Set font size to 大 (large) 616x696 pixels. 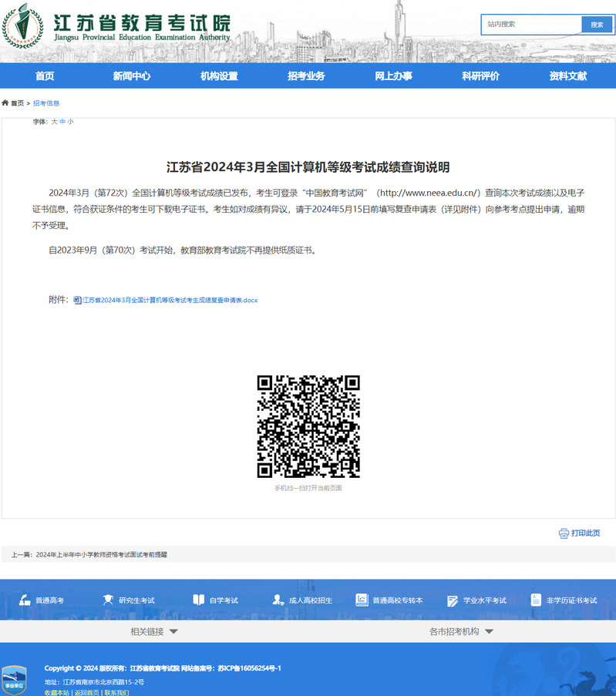pyautogui.click(x=54, y=122)
